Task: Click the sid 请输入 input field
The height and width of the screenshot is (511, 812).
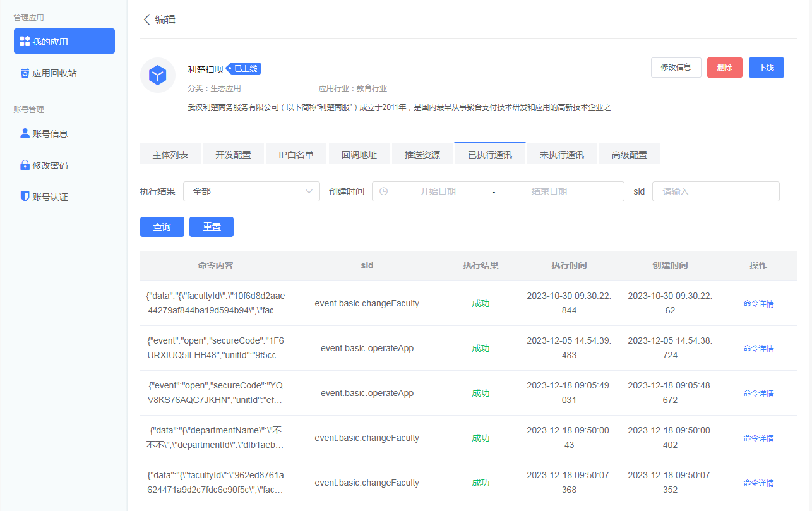Action: 715,191
